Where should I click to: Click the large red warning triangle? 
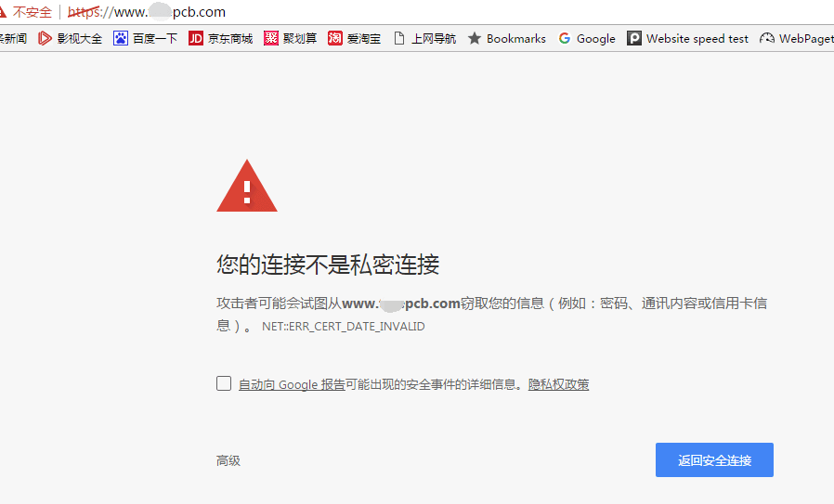coord(246,187)
